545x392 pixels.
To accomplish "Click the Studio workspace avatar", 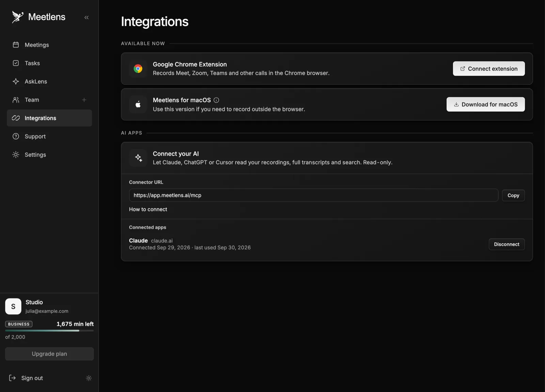I will coord(13,307).
